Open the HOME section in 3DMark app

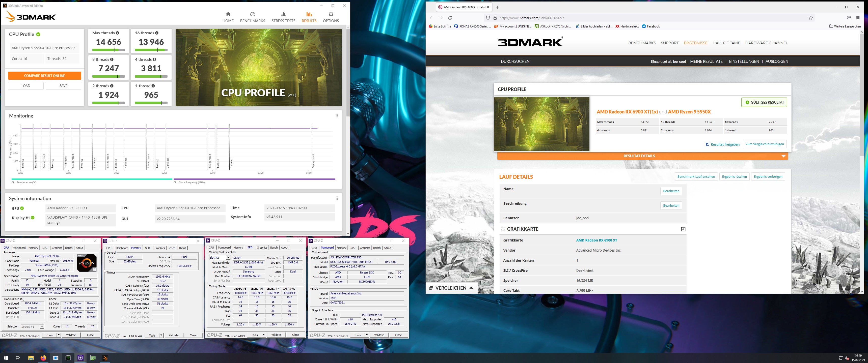click(x=228, y=17)
